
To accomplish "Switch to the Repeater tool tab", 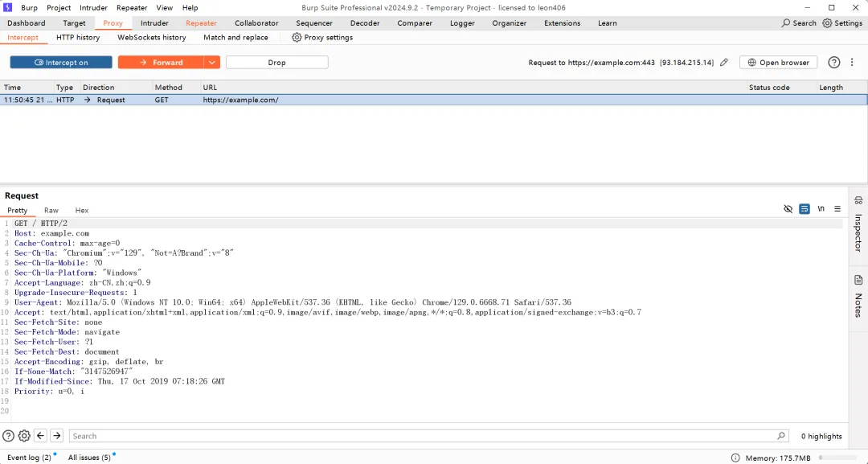I will pos(202,23).
